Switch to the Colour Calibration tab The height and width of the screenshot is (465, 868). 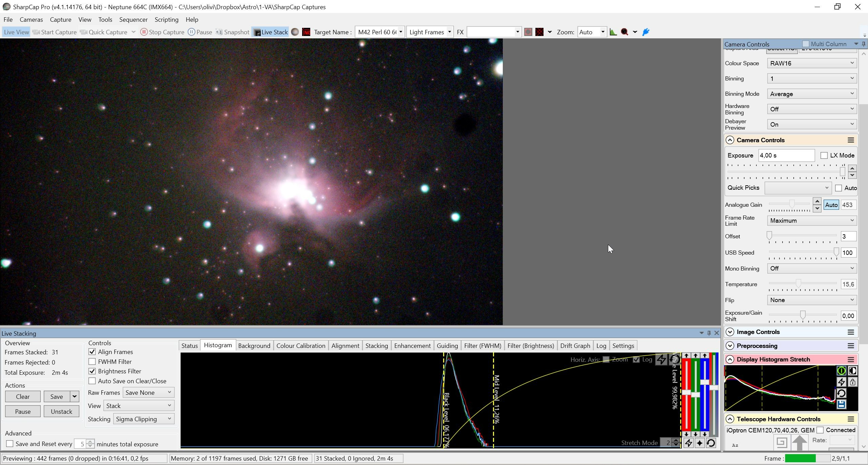[301, 346]
